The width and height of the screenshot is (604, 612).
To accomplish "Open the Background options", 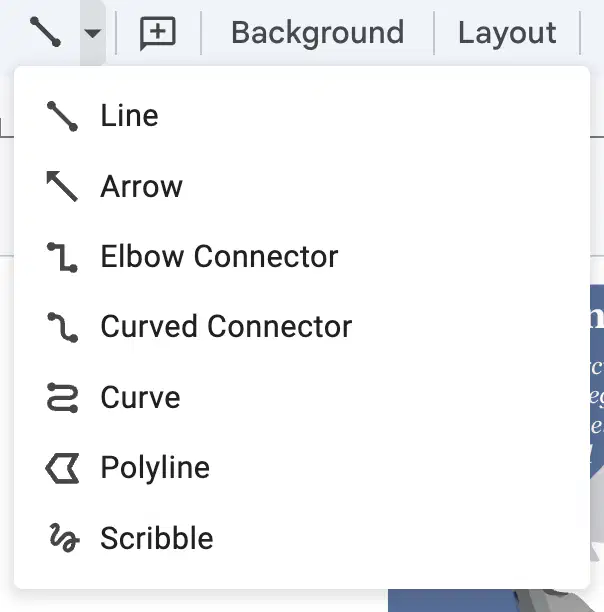I will [317, 33].
